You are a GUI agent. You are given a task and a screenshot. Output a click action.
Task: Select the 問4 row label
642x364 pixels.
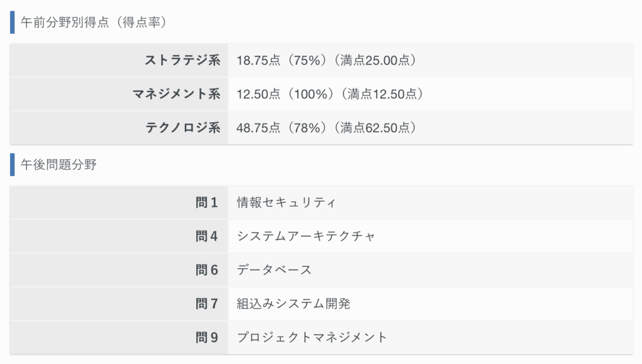pyautogui.click(x=207, y=236)
